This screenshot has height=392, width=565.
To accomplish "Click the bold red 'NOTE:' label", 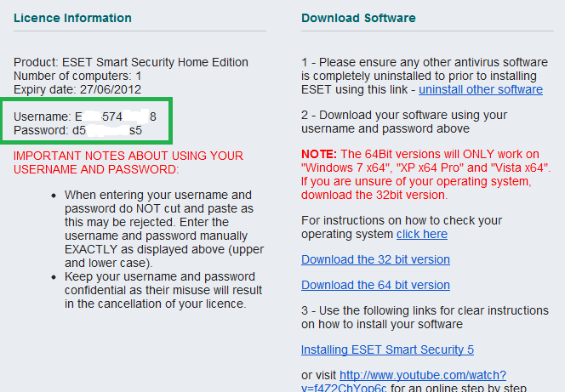I will [x=319, y=154].
